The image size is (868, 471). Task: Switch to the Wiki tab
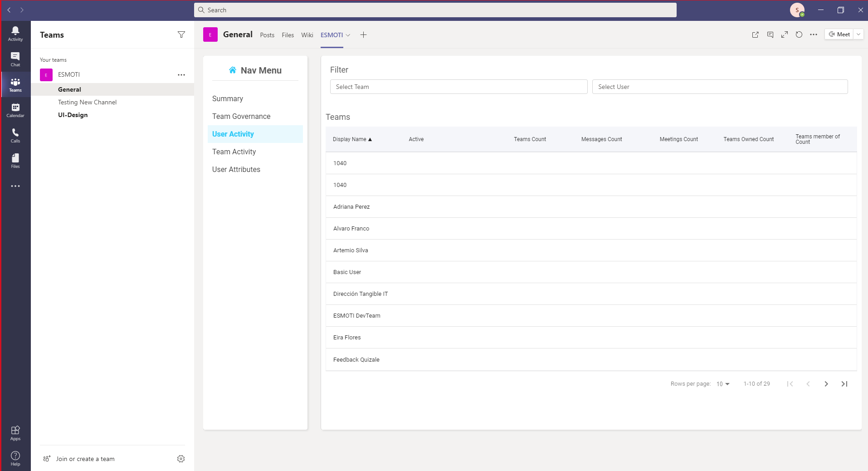pos(307,35)
